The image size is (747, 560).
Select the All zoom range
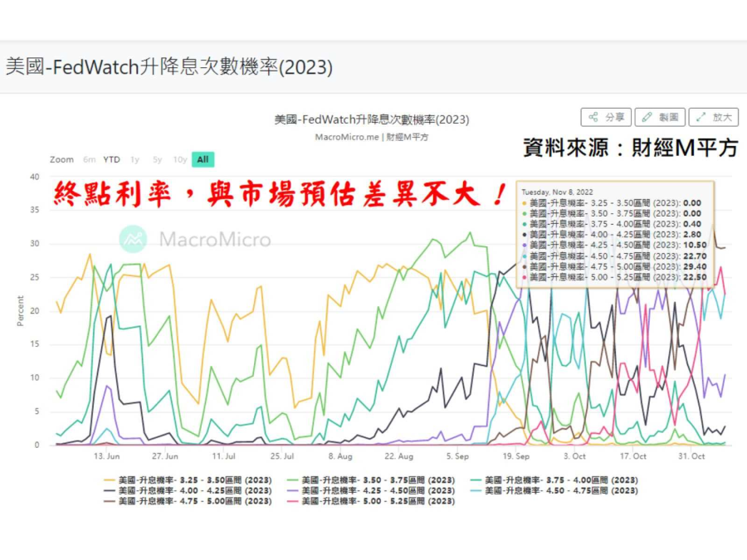pyautogui.click(x=203, y=159)
